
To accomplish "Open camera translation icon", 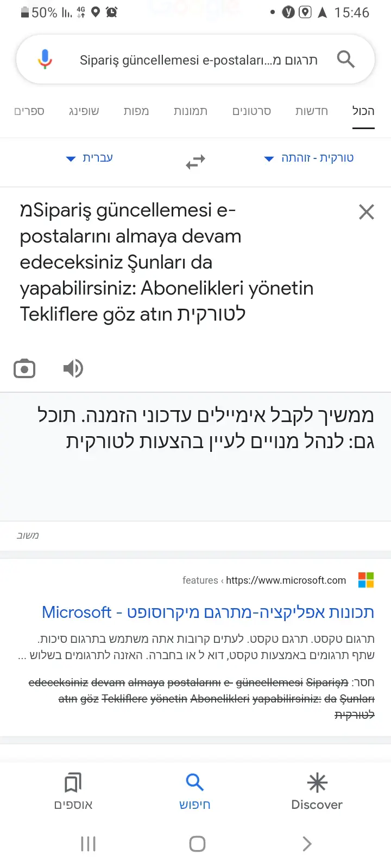I will (x=24, y=368).
